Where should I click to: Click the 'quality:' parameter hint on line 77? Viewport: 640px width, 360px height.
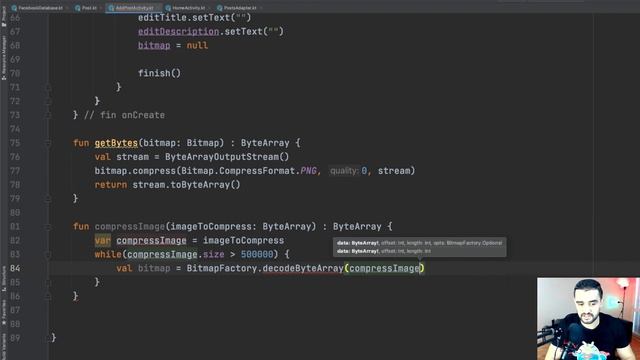pos(344,171)
